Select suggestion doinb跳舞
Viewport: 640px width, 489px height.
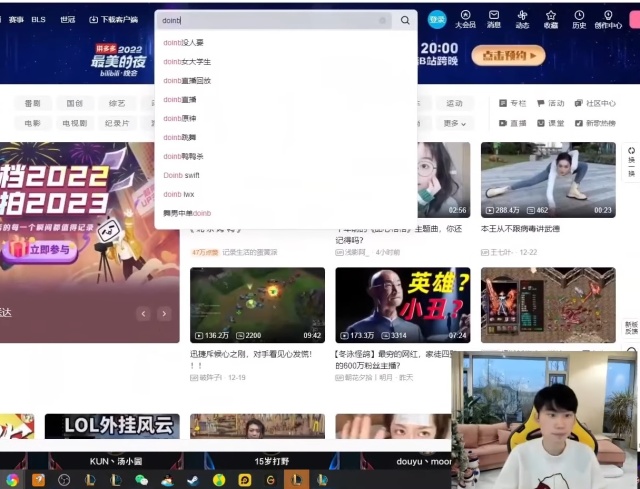point(180,137)
